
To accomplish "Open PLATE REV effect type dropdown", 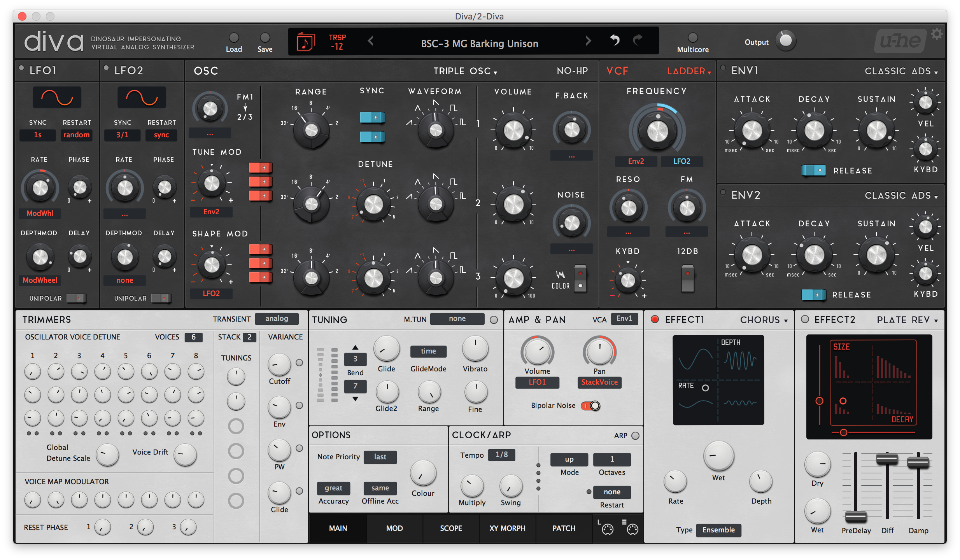I will point(907,320).
